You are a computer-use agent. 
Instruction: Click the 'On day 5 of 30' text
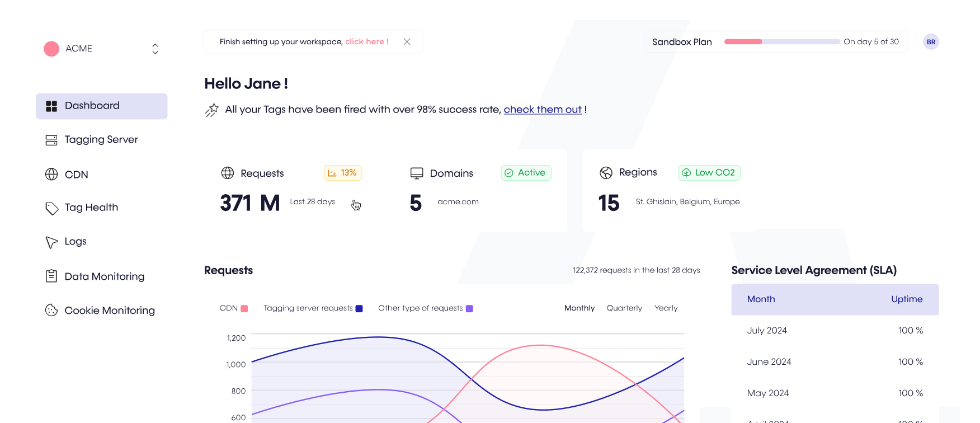[871, 42]
